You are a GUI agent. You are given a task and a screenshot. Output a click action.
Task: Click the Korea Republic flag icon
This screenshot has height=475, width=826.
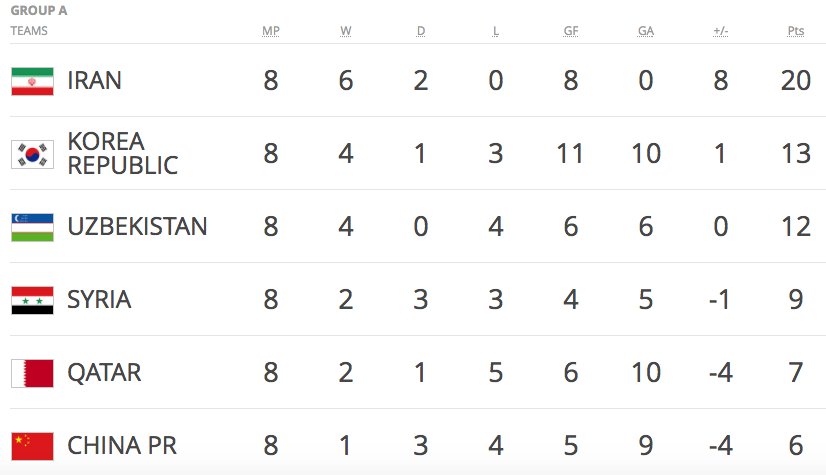click(32, 154)
